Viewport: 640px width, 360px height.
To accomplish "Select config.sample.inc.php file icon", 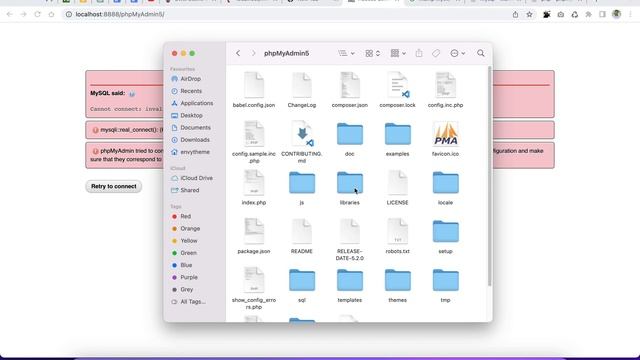I will pos(254,134).
